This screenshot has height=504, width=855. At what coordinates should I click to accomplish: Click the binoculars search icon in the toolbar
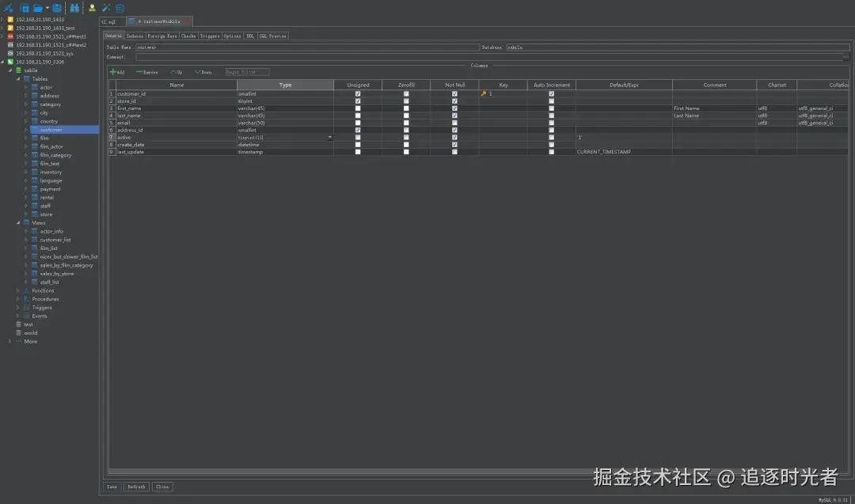73,6
